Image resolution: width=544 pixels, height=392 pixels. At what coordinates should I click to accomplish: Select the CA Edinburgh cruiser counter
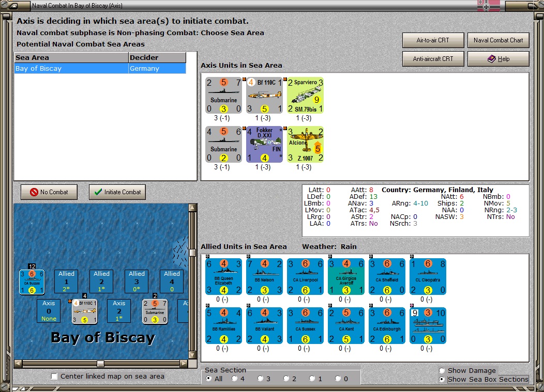coord(387,326)
